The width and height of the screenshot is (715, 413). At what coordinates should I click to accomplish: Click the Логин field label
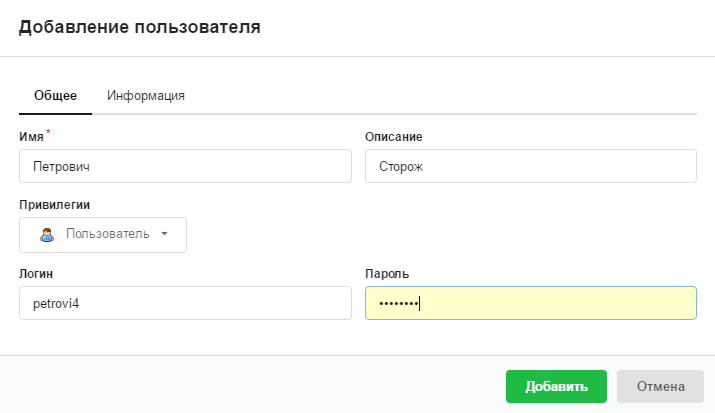pos(36,273)
